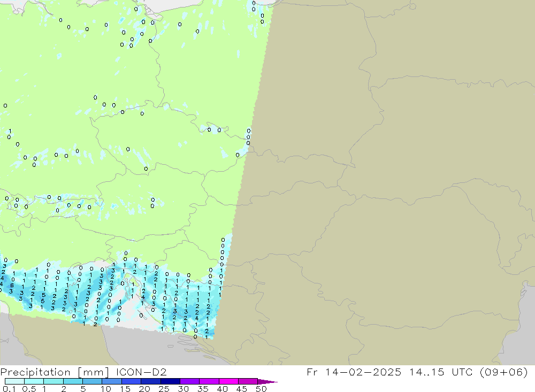Click the 35–40 mm violet legend swatch
Viewport: 535px width, 392px height.
click(209, 381)
